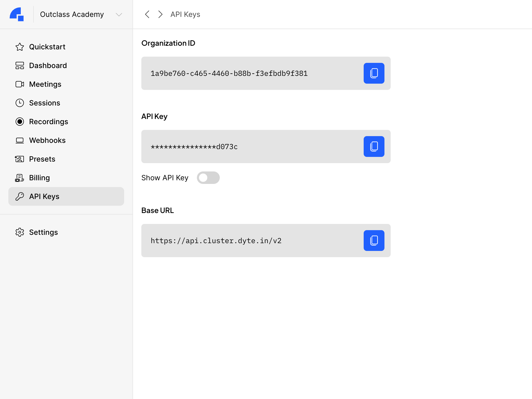The width and height of the screenshot is (532, 399).
Task: Click the Quickstart icon in sidebar
Action: click(20, 47)
